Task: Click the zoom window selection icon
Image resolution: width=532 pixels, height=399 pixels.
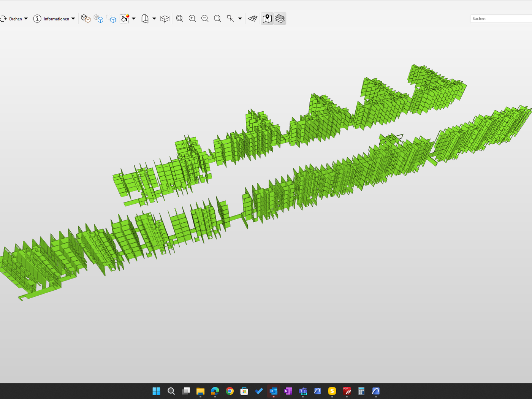Action: tap(217, 19)
